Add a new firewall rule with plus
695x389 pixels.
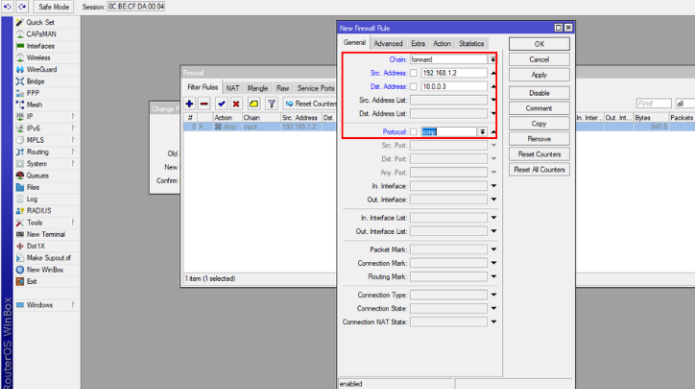(x=189, y=104)
